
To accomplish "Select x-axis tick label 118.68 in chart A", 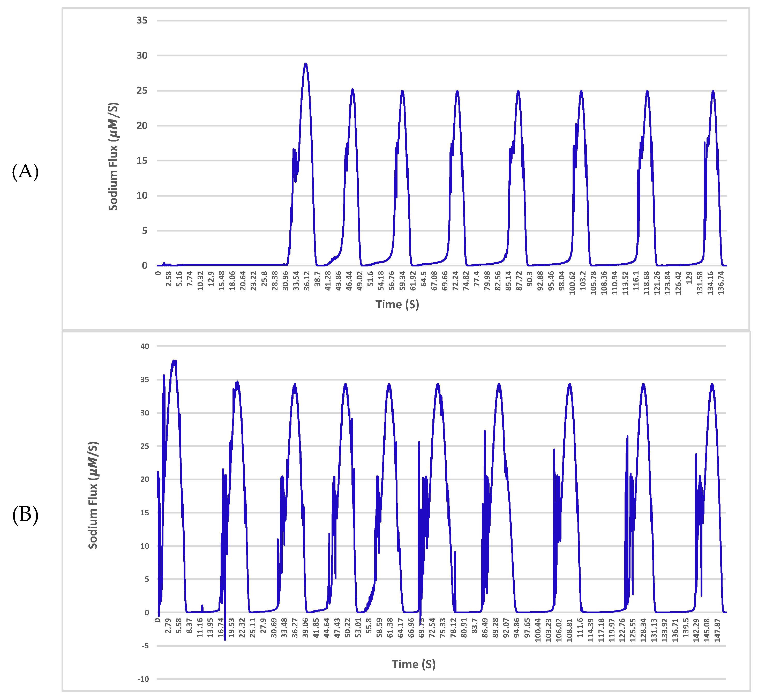I will (x=647, y=282).
